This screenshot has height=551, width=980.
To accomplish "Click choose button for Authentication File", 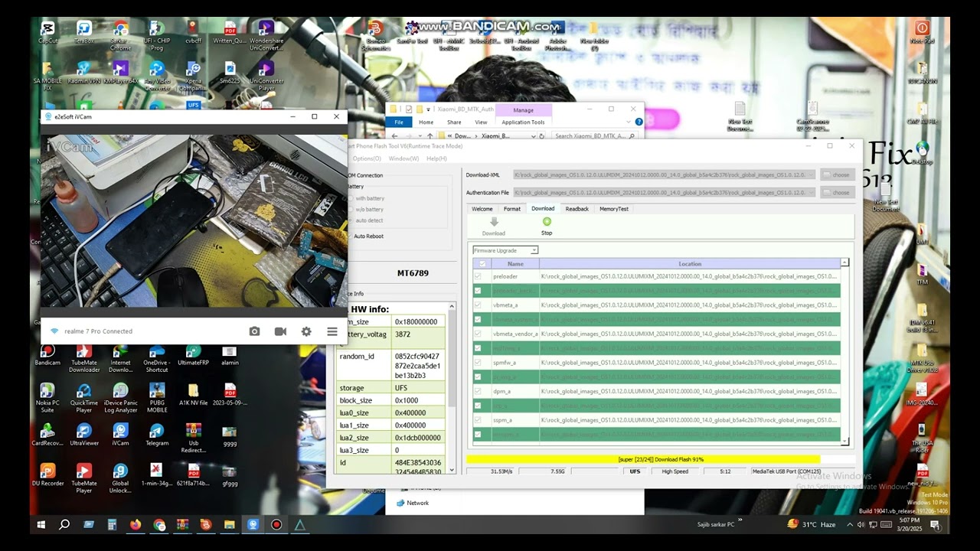I will [x=838, y=193].
